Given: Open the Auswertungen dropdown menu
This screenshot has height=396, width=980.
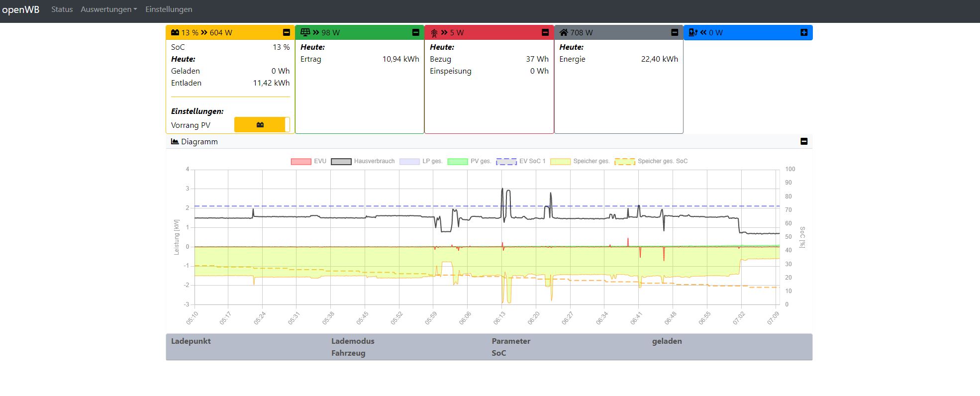Looking at the screenshot, I should 108,9.
